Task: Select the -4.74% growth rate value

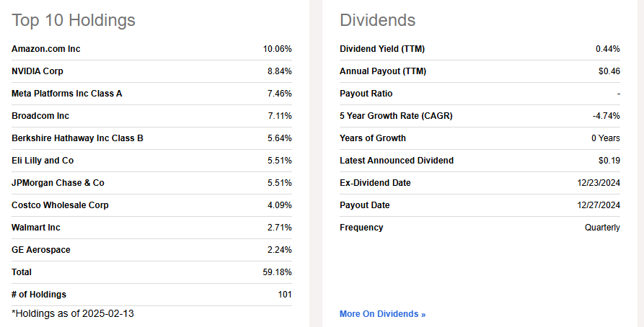Action: (x=606, y=116)
